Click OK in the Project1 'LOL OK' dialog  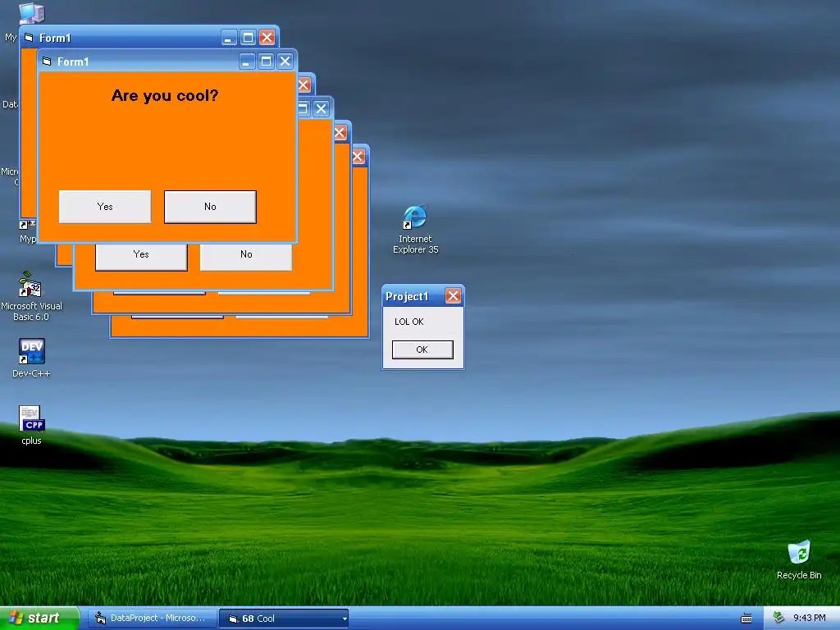[422, 349]
